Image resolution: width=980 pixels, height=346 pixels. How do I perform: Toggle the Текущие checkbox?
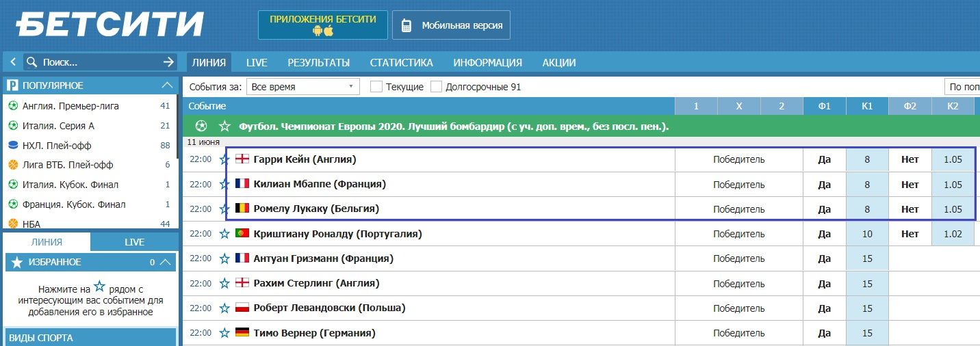pos(376,87)
